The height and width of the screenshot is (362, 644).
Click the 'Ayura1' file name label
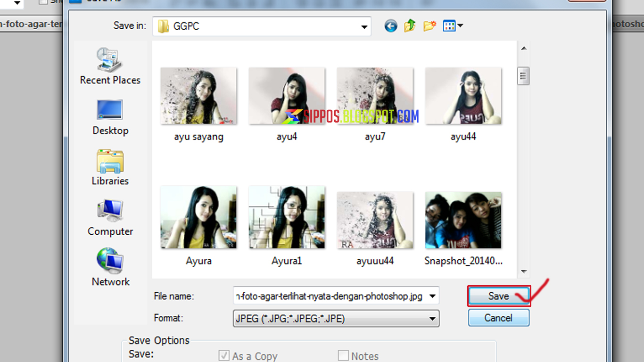pos(287,261)
